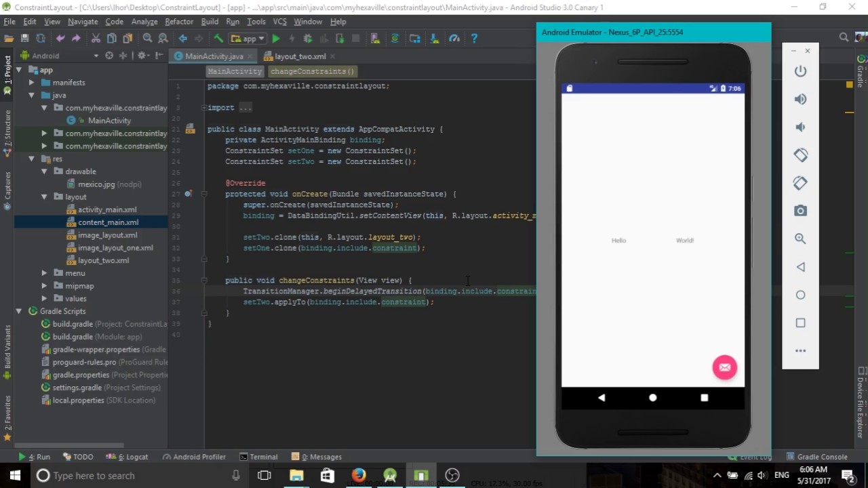Click the Open file toolbar icon
The width and height of the screenshot is (868, 488).
click(x=9, y=39)
